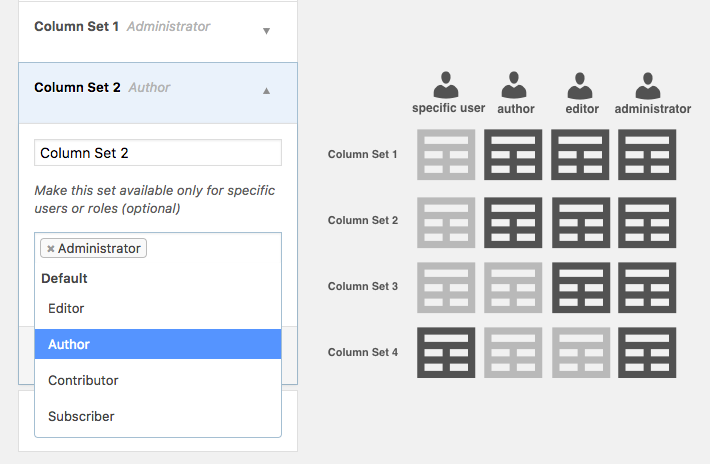The height and width of the screenshot is (464, 710).
Task: Choose the highlighted Author role option
Action: coord(158,344)
